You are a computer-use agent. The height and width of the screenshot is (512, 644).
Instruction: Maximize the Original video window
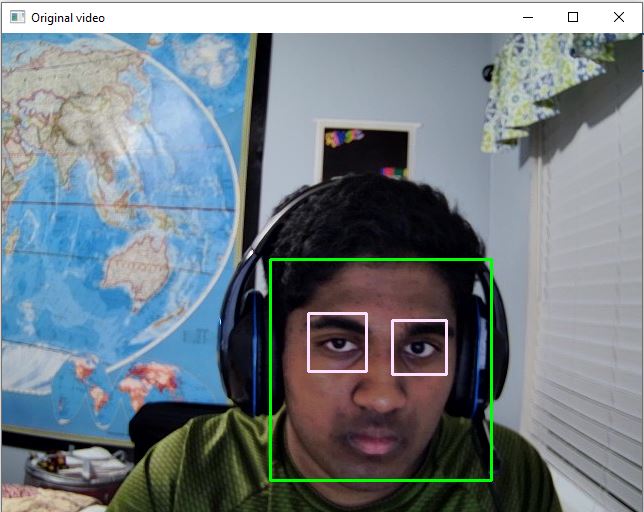point(573,17)
